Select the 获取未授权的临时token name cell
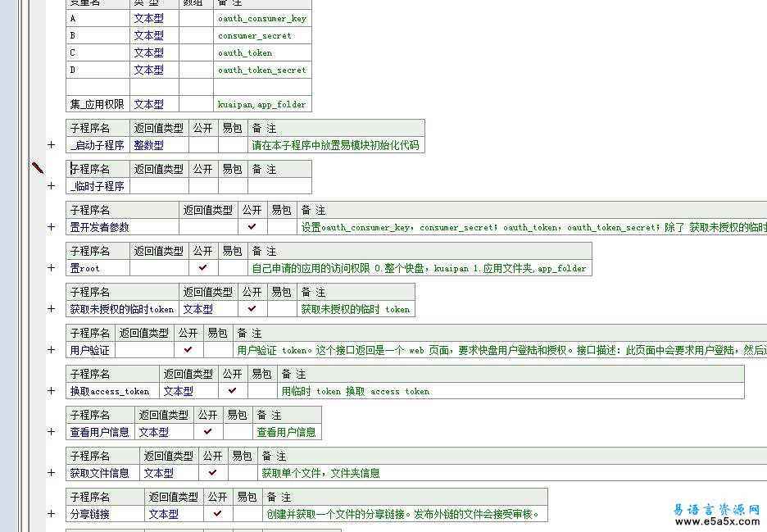 pos(122,309)
